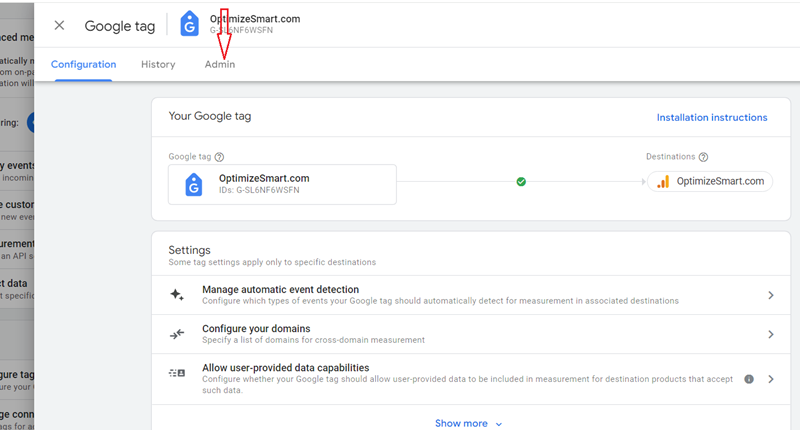Open Configure your domains setting
The width and height of the screenshot is (800, 430).
pyautogui.click(x=471, y=334)
